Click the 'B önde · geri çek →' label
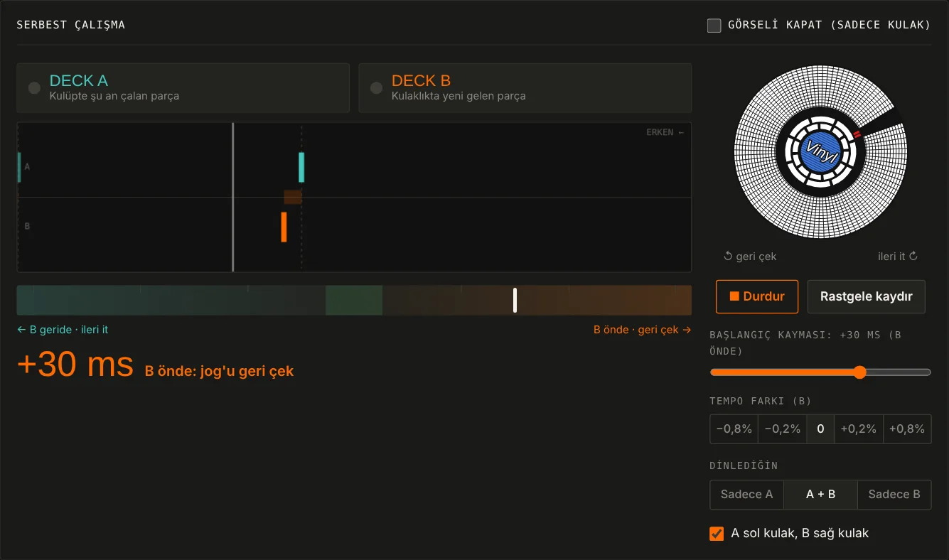949x560 pixels. click(x=643, y=330)
